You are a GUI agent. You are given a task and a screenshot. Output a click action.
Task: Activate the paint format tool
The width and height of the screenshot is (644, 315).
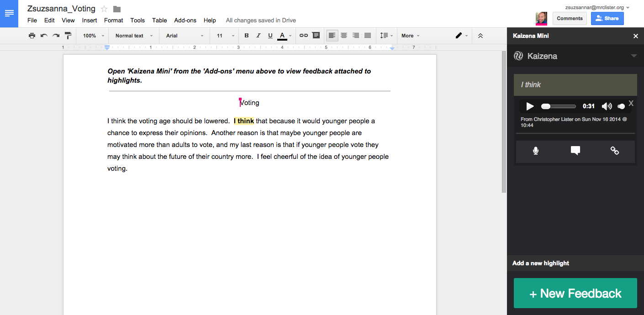click(68, 36)
